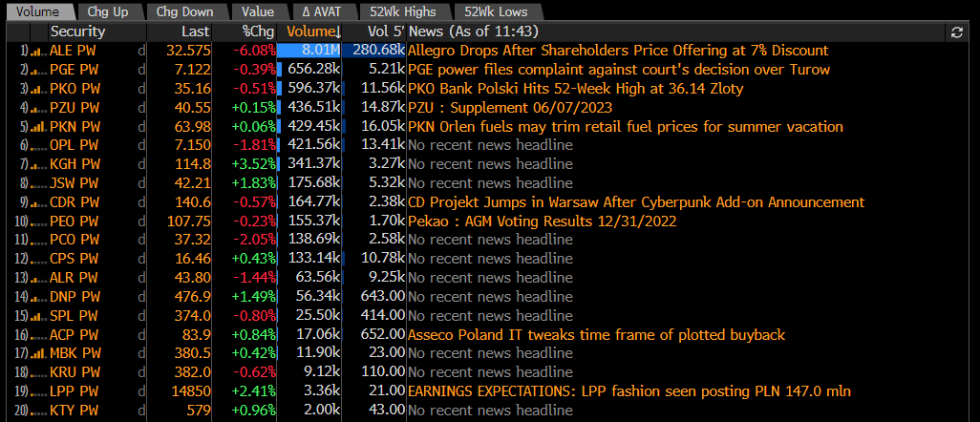Select the PZU PW security

74,108
